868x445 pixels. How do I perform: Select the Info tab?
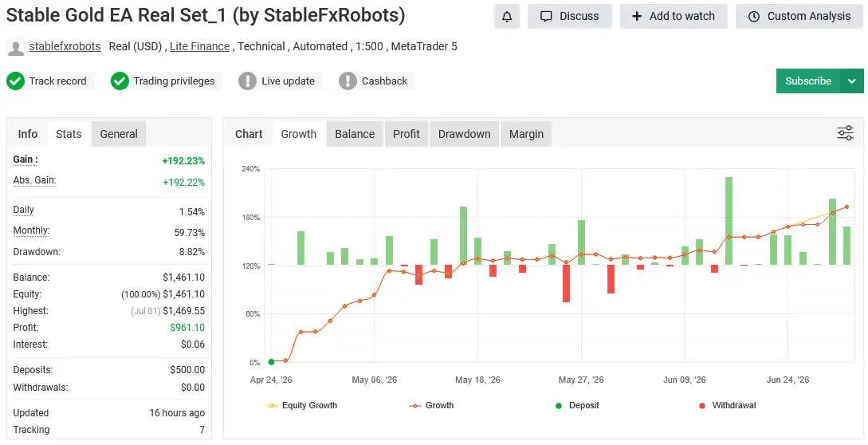coord(28,134)
